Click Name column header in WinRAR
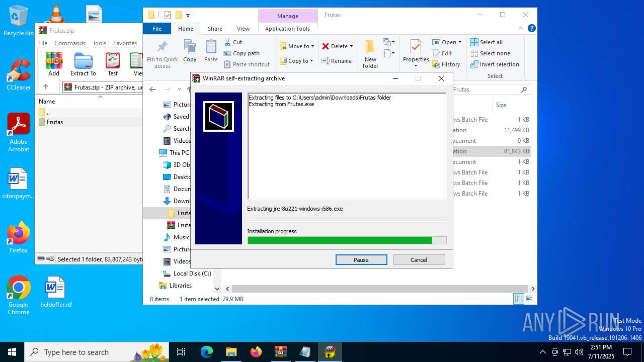644x362 pixels. click(47, 102)
